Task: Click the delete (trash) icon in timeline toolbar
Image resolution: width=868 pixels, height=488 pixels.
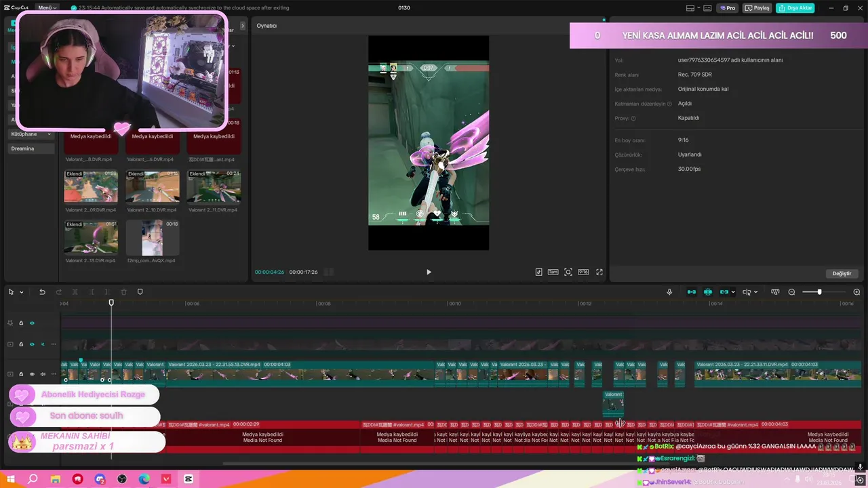Action: (123, 292)
